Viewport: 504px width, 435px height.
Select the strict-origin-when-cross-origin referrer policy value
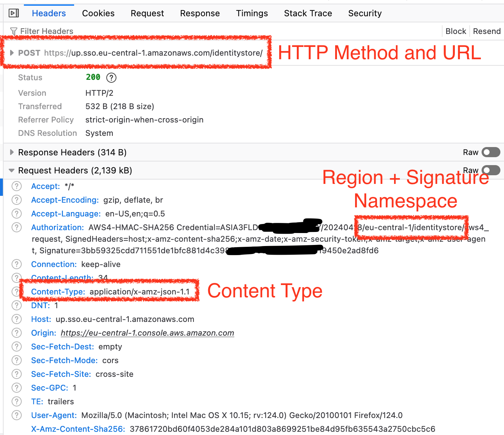point(144,120)
